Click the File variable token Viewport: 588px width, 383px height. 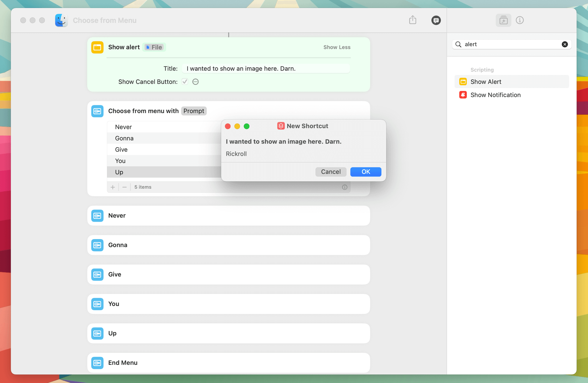click(154, 47)
